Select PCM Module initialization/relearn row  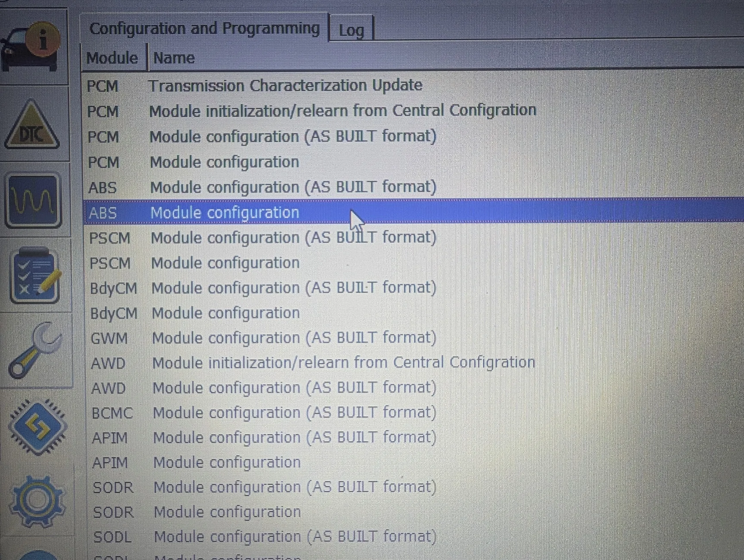413,111
